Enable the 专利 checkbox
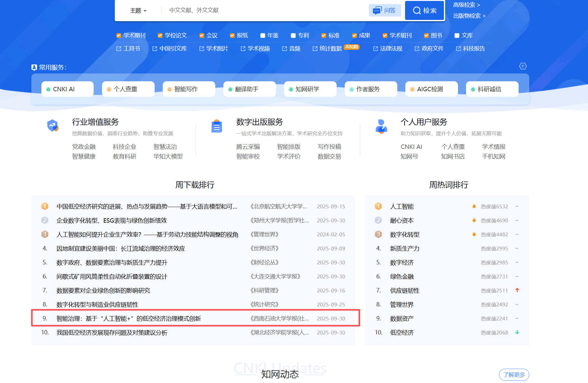 click(x=293, y=35)
